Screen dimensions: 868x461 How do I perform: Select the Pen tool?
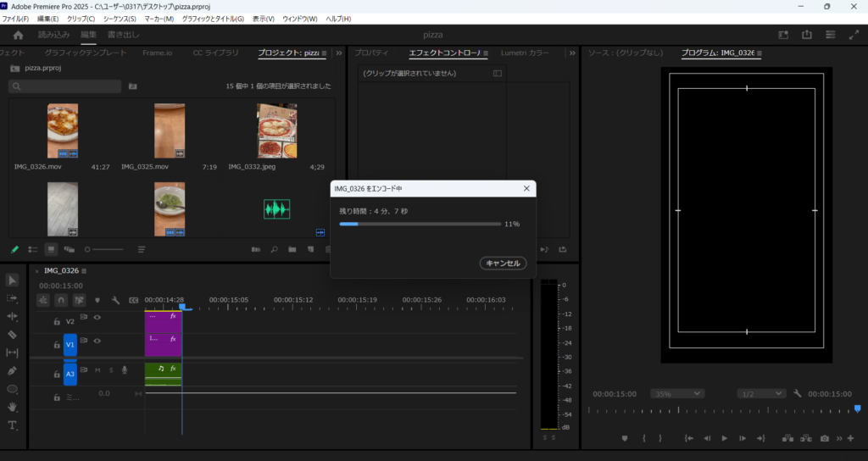point(12,370)
